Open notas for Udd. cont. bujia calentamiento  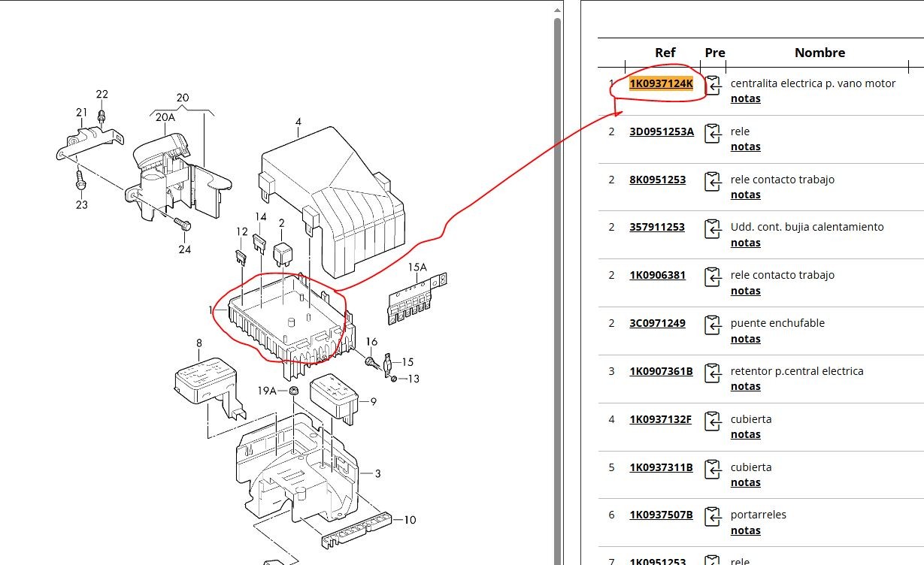pos(745,243)
